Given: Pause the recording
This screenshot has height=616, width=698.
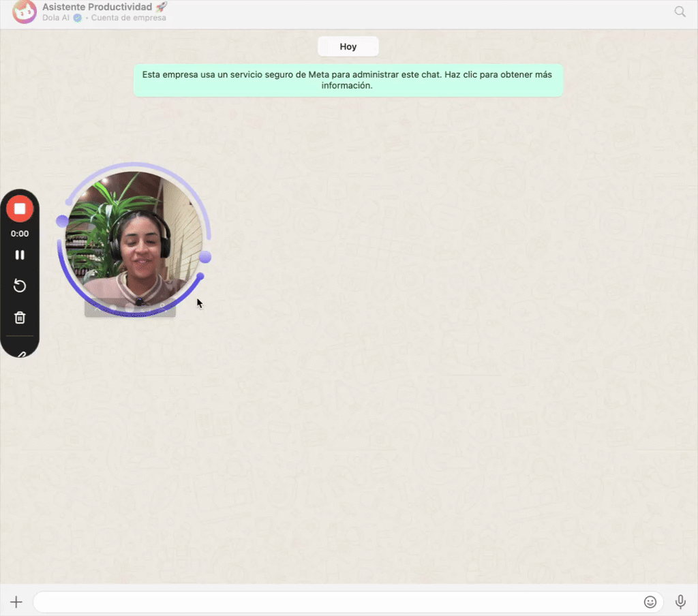Looking at the screenshot, I should (20, 255).
